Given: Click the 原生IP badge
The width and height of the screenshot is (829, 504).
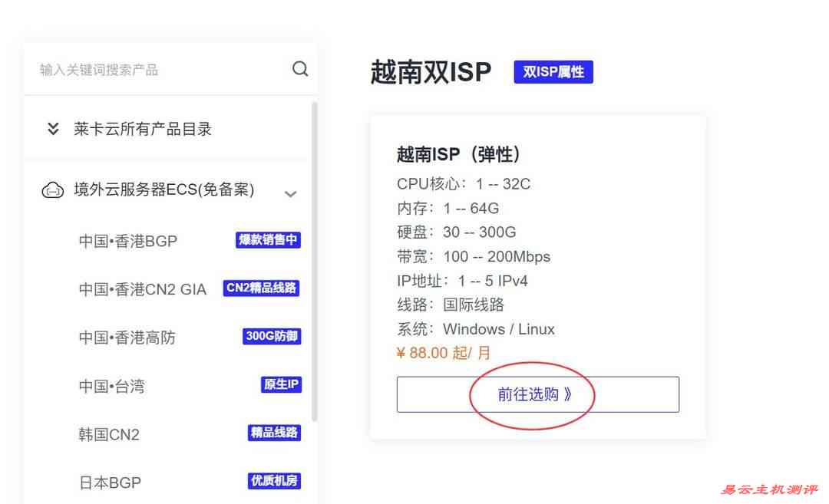Looking at the screenshot, I should [280, 385].
